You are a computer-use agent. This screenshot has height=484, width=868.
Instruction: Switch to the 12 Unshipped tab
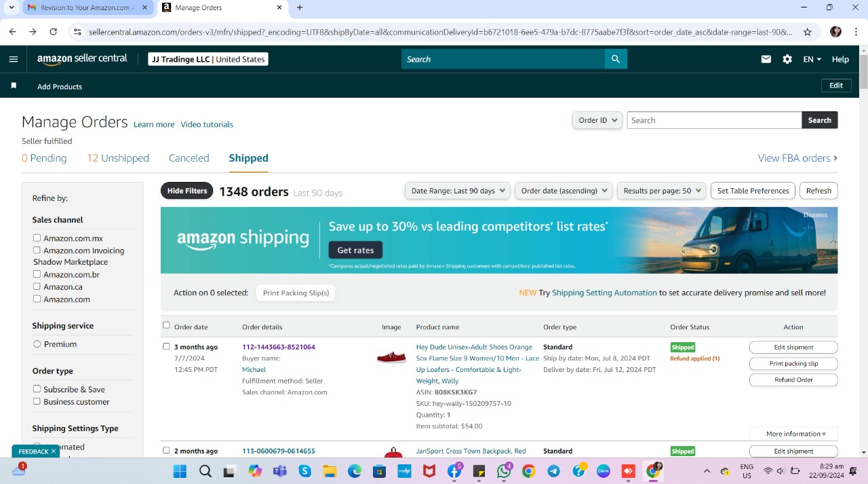[118, 158]
